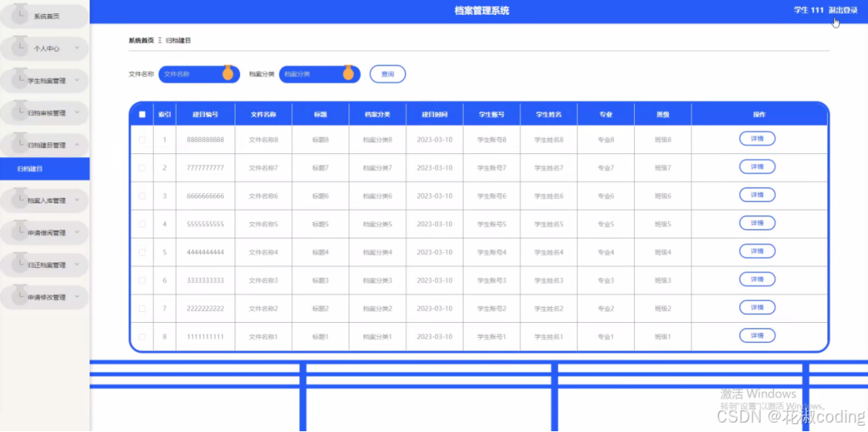Toggle the select-all checkbox in table header

142,115
